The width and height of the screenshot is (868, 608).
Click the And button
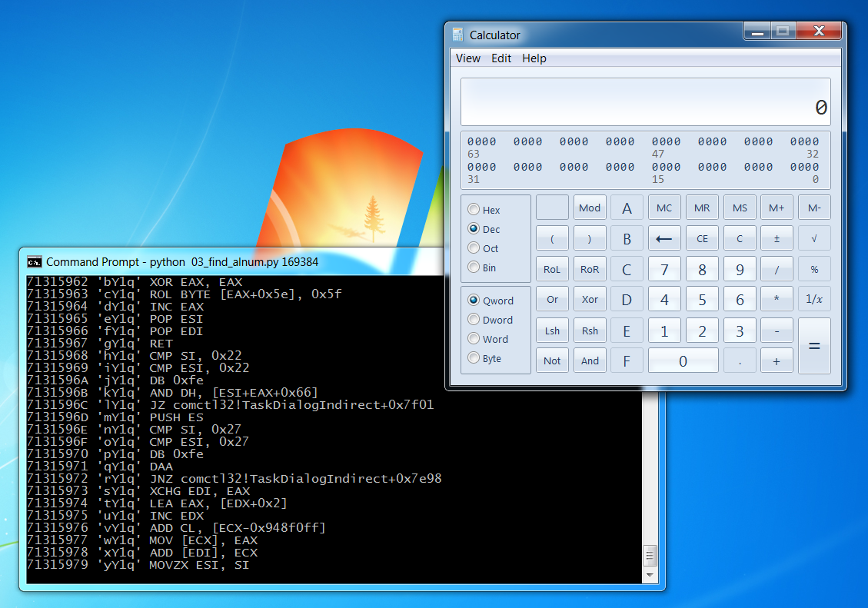click(x=590, y=360)
